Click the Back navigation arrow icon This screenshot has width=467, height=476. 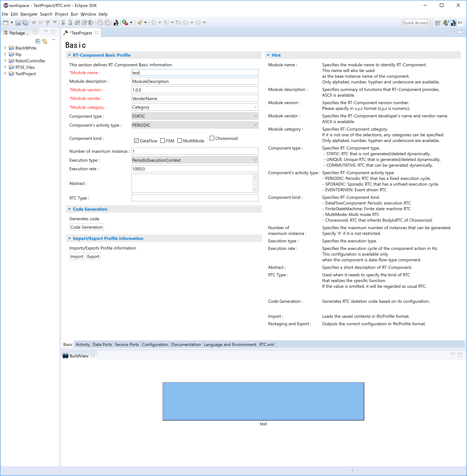click(x=186, y=23)
